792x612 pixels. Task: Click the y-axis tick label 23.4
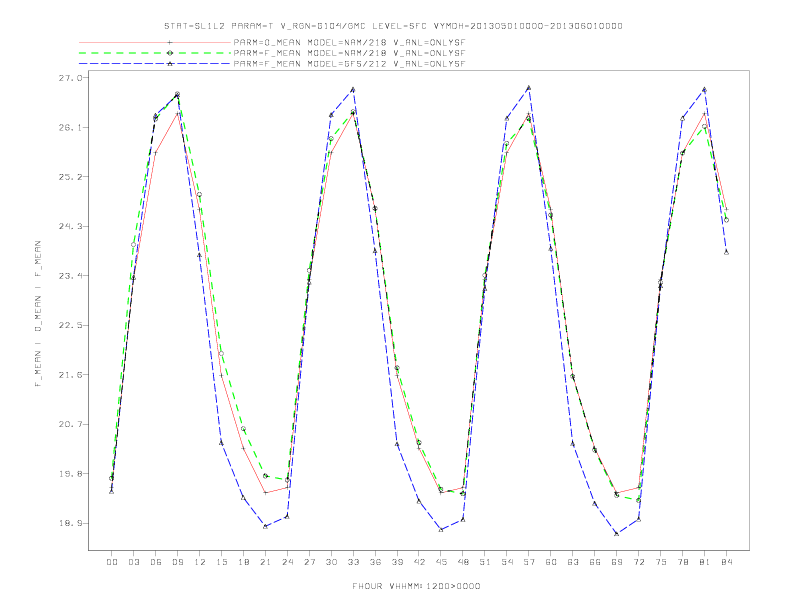(x=70, y=276)
